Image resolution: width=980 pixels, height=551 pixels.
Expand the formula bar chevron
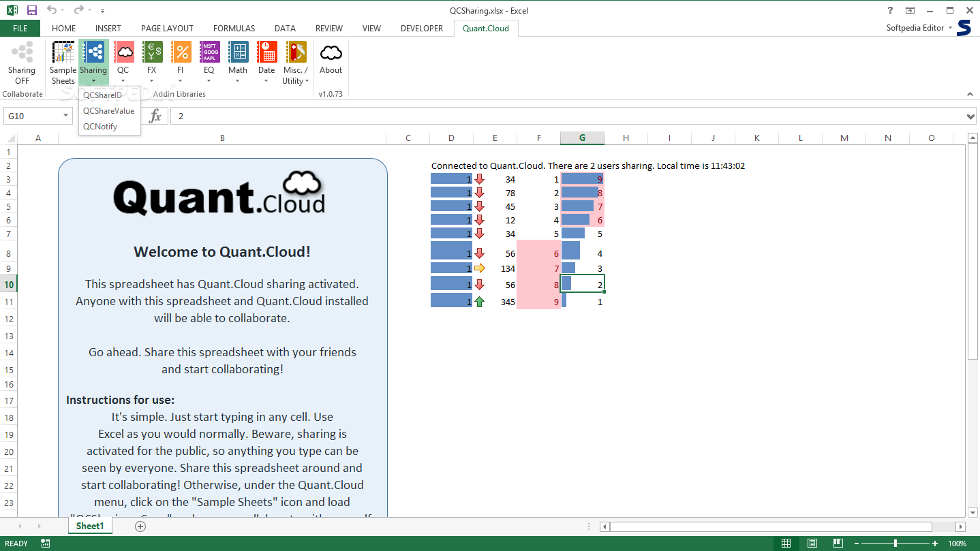pyautogui.click(x=972, y=116)
